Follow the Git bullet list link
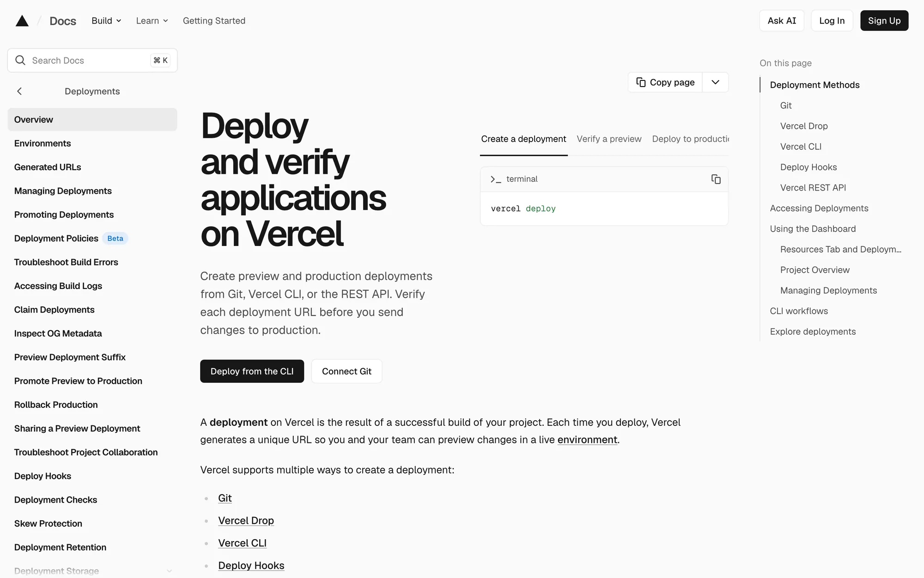Image resolution: width=924 pixels, height=578 pixels. click(x=225, y=498)
